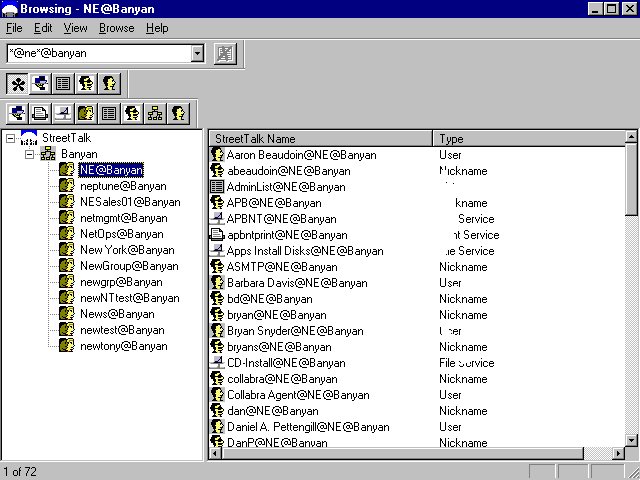Open the search pattern dropdown arrow
Image resolution: width=640 pixels, height=480 pixels.
pos(197,53)
